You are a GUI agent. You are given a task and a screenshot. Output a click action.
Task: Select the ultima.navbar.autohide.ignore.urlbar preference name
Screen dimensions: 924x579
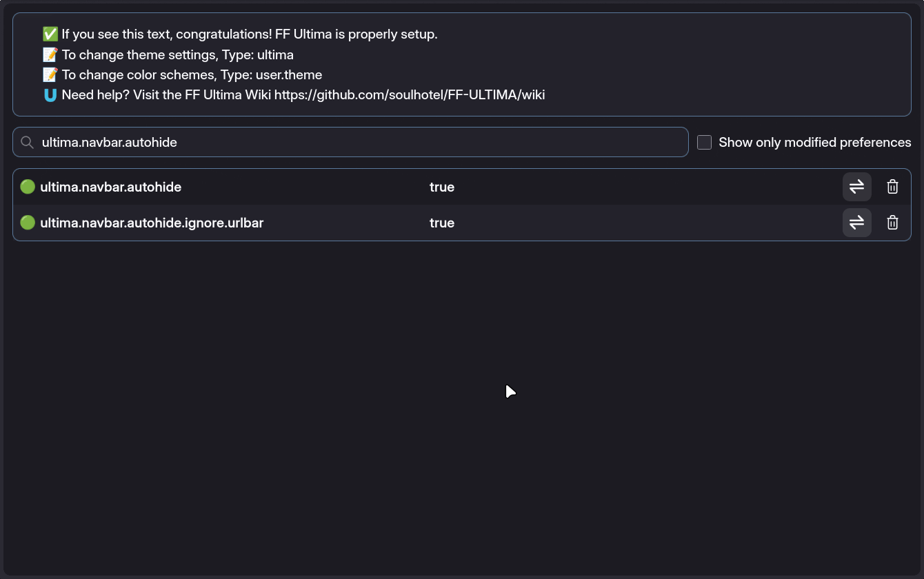(x=152, y=223)
